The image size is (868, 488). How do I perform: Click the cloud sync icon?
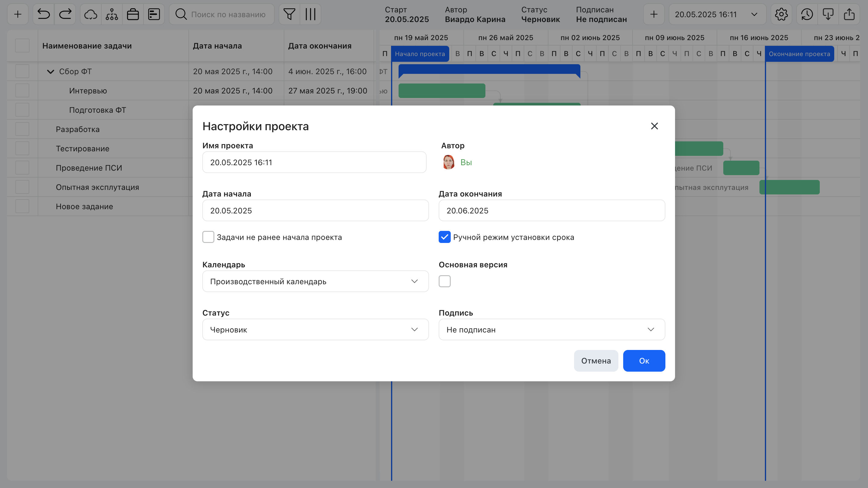pyautogui.click(x=91, y=14)
